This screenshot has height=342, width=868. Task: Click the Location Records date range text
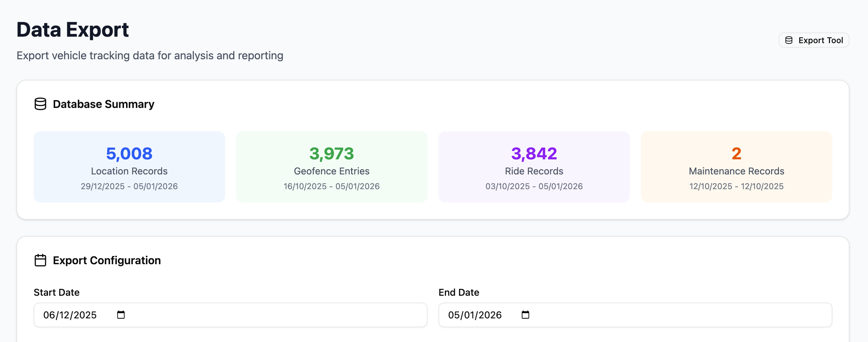(x=129, y=186)
